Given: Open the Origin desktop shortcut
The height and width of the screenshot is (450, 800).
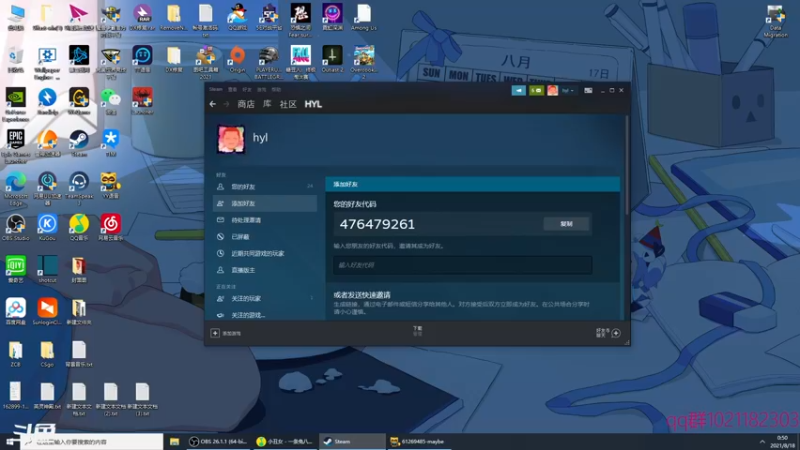Looking at the screenshot, I should coord(237,60).
